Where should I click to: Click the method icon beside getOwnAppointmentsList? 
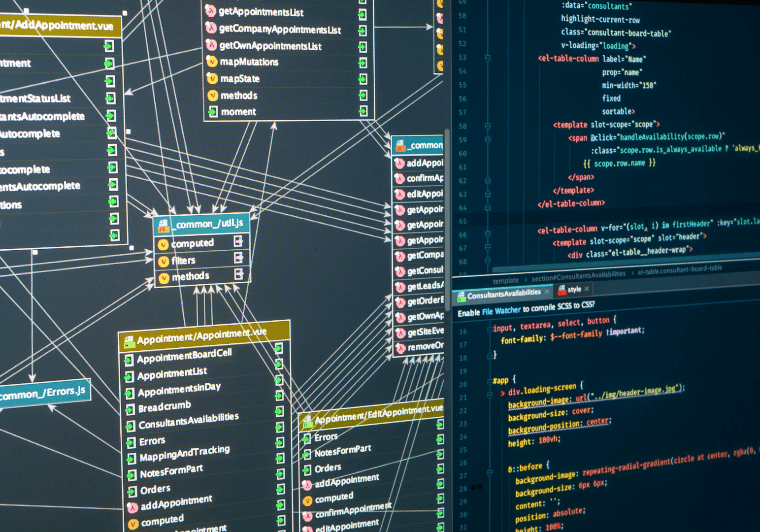(x=212, y=46)
